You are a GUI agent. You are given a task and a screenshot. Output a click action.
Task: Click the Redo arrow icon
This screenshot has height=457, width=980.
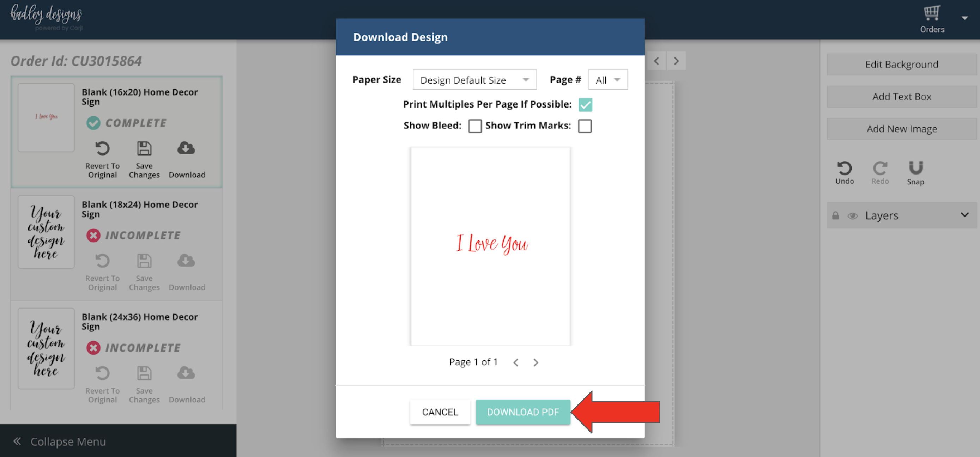(879, 168)
